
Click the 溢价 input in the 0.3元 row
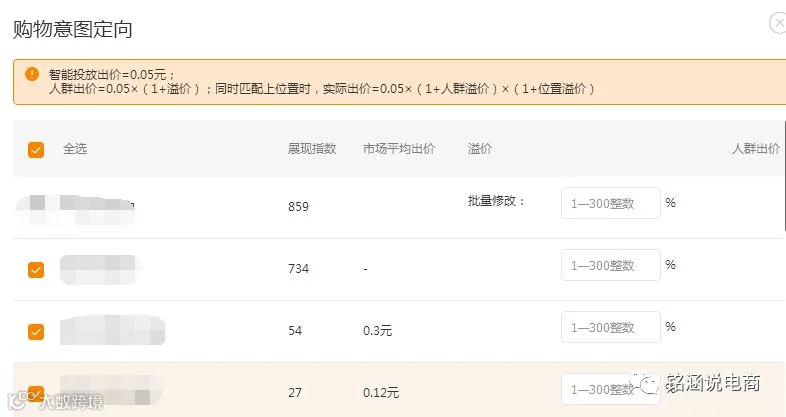pos(611,327)
